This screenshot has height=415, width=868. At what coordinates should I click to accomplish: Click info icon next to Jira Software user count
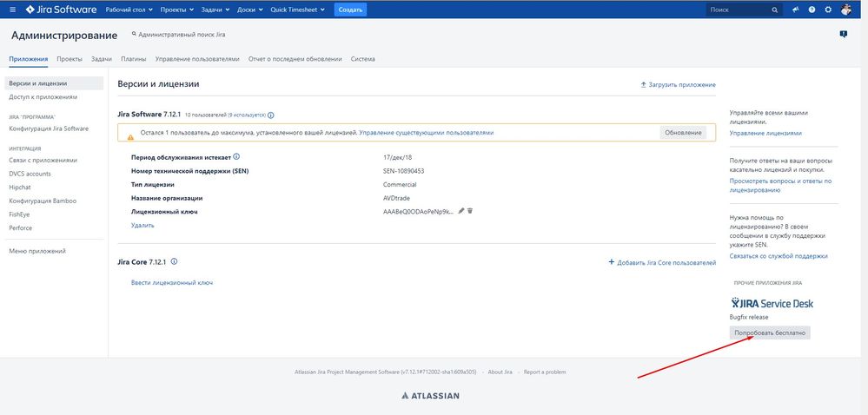click(x=271, y=115)
